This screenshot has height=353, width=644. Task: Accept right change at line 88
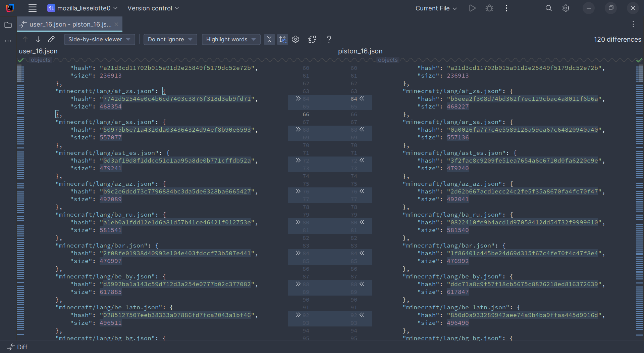tap(362, 284)
